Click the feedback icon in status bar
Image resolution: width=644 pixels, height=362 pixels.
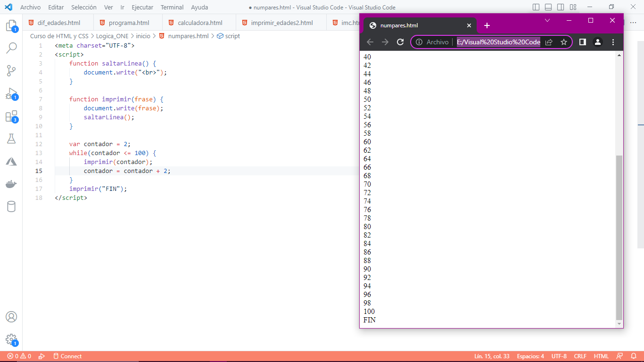[x=619, y=356]
